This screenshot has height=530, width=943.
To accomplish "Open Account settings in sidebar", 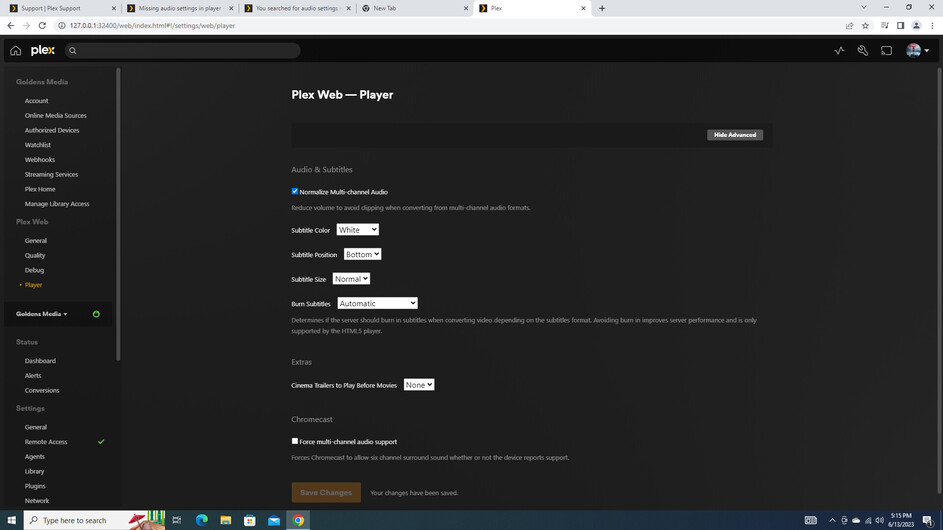I will tap(37, 100).
